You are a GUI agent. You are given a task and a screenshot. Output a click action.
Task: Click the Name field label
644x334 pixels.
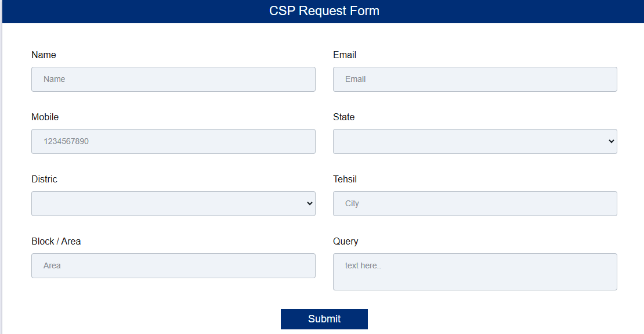pos(44,55)
